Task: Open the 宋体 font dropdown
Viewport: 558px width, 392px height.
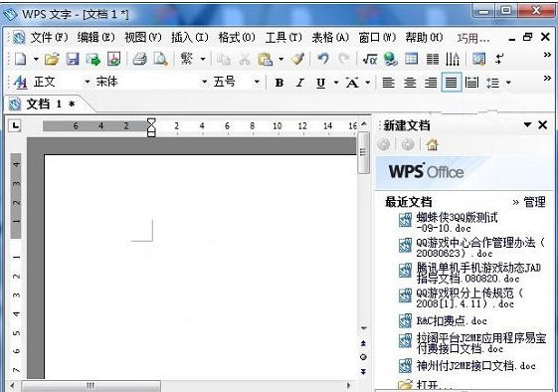Action: click(204, 83)
